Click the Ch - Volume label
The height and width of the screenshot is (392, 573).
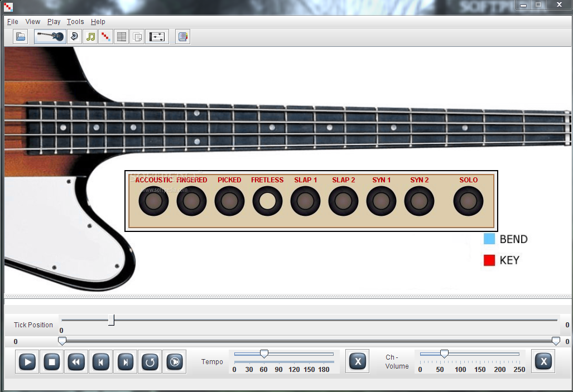coord(397,362)
